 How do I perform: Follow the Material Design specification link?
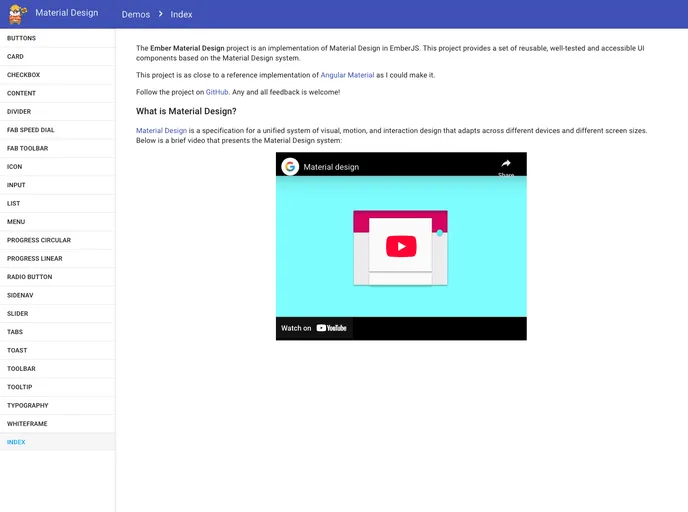coord(161,131)
